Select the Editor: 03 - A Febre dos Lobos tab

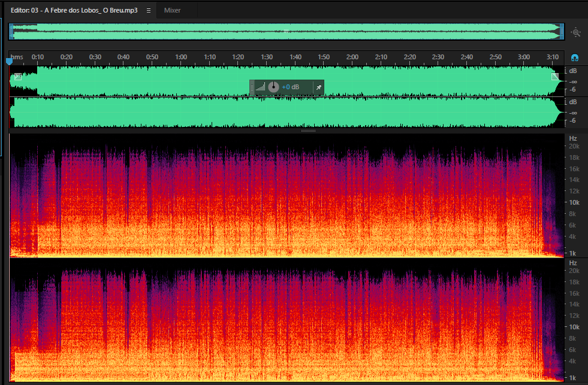74,11
